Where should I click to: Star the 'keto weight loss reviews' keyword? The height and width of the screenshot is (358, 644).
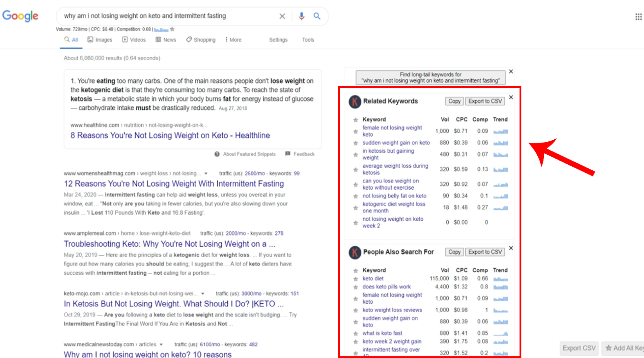click(355, 310)
